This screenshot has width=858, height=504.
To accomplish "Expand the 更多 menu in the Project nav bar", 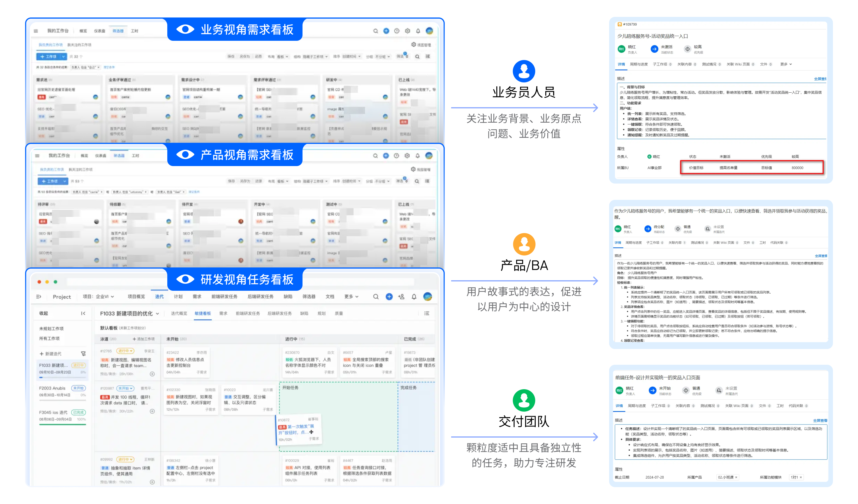I will (351, 296).
